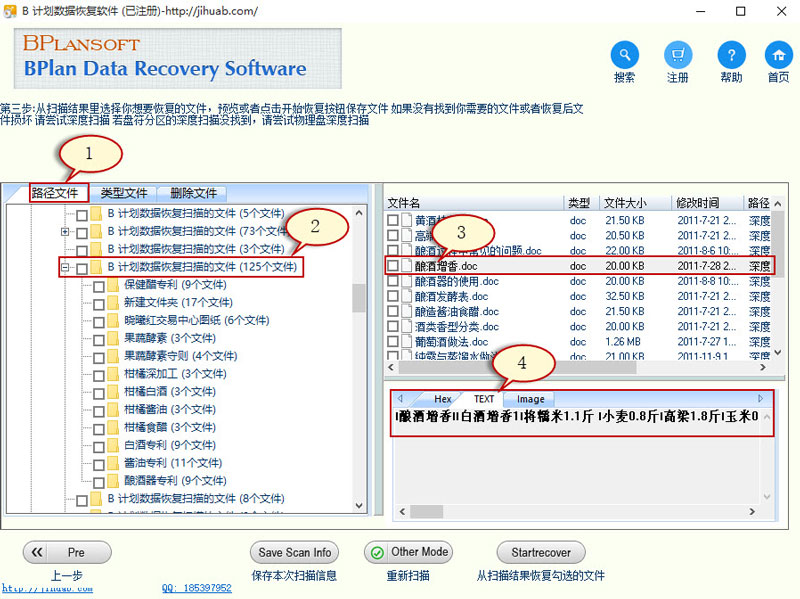Screen dimensions: 800x599
Task: Open the 帮助 help icon
Action: tap(731, 56)
